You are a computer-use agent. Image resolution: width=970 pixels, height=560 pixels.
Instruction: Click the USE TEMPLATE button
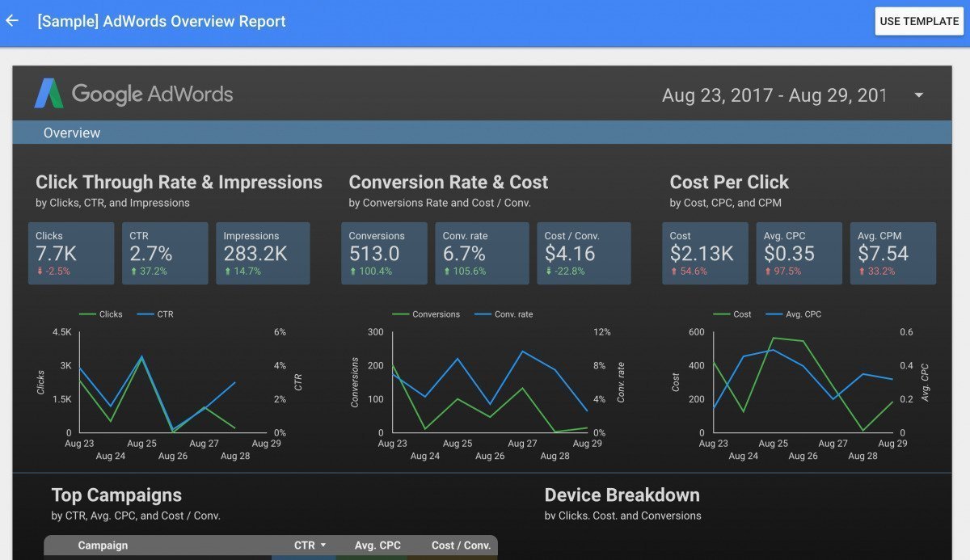[919, 22]
